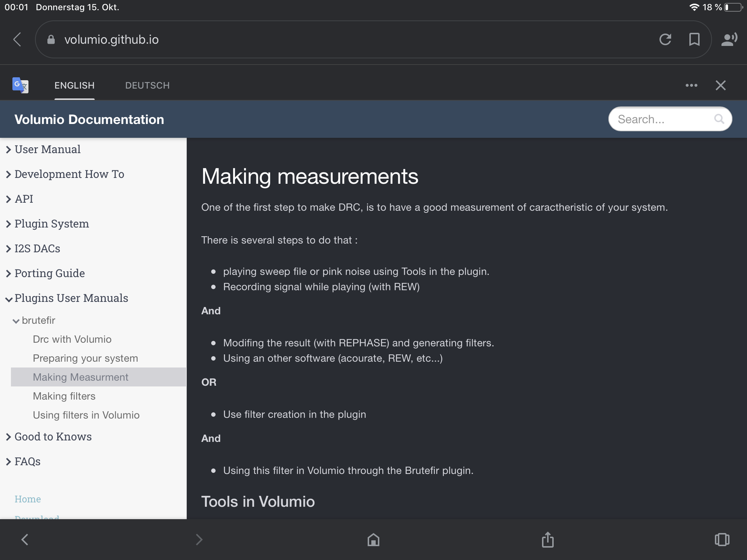Tap the browser back arrow beside address bar
Viewport: 747px width, 560px height.
17,39
